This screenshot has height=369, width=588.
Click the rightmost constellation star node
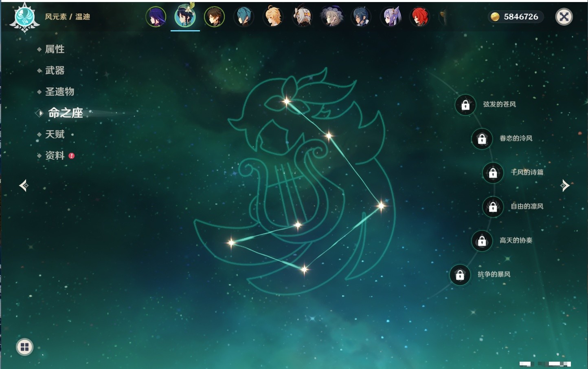(x=382, y=206)
